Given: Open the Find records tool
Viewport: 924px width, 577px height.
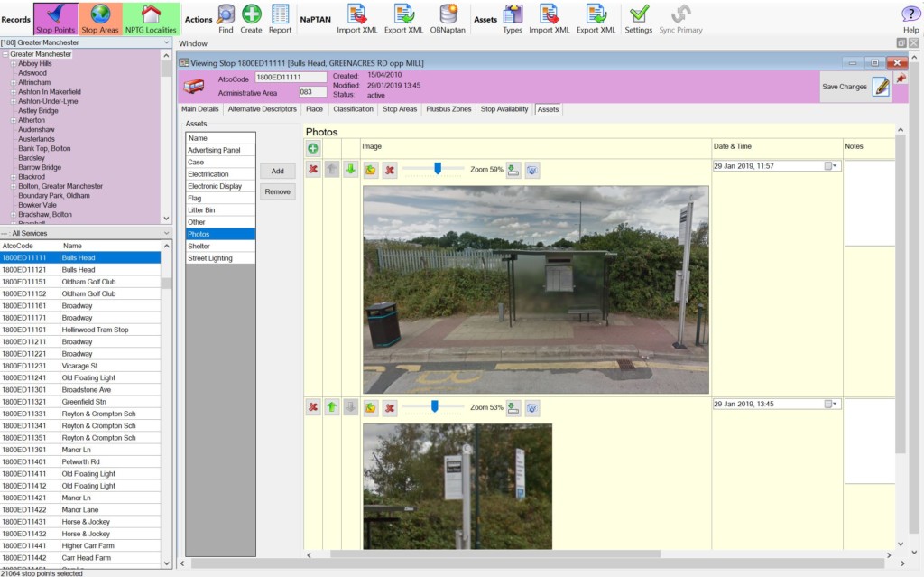Looking at the screenshot, I should coord(226,18).
